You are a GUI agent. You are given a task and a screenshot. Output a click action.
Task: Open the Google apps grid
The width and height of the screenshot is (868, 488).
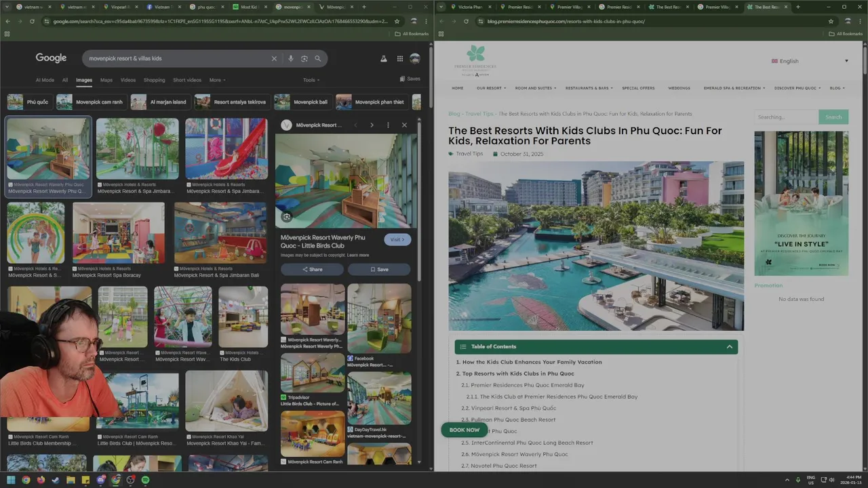[x=400, y=59]
